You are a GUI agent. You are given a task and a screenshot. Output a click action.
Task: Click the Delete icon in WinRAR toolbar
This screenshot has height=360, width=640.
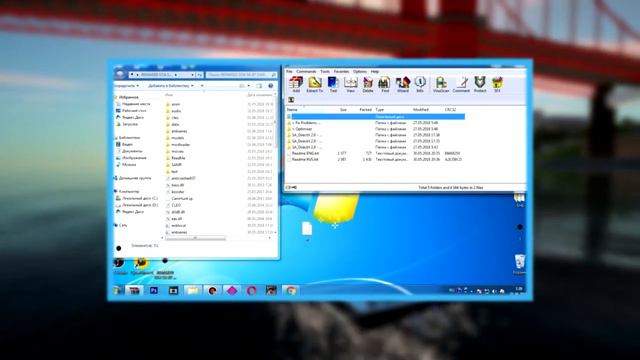[368, 84]
